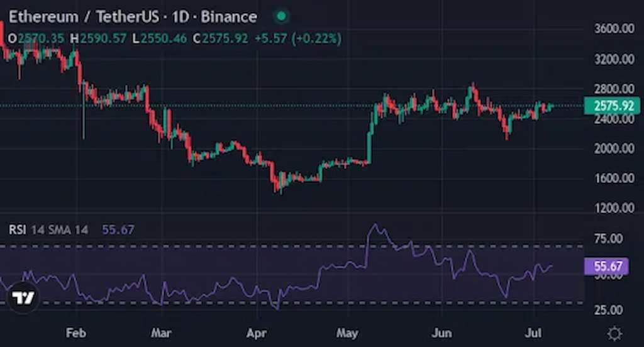The height and width of the screenshot is (347, 644).
Task: Select the RSI 14 SMA 14 indicator label
Action: point(48,229)
